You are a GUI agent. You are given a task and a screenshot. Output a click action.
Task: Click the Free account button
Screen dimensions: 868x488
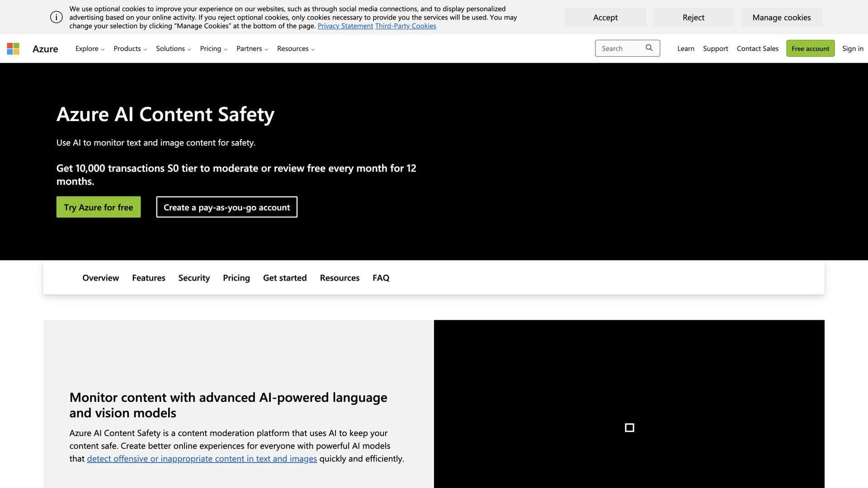(x=810, y=48)
